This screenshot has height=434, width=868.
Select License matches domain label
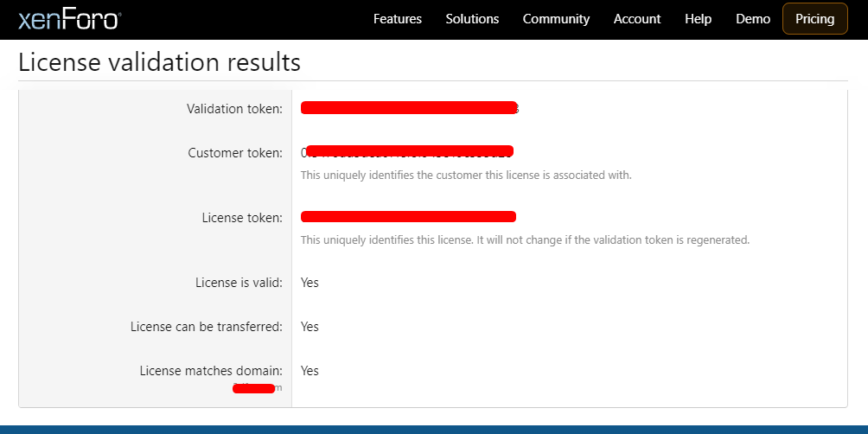click(211, 371)
